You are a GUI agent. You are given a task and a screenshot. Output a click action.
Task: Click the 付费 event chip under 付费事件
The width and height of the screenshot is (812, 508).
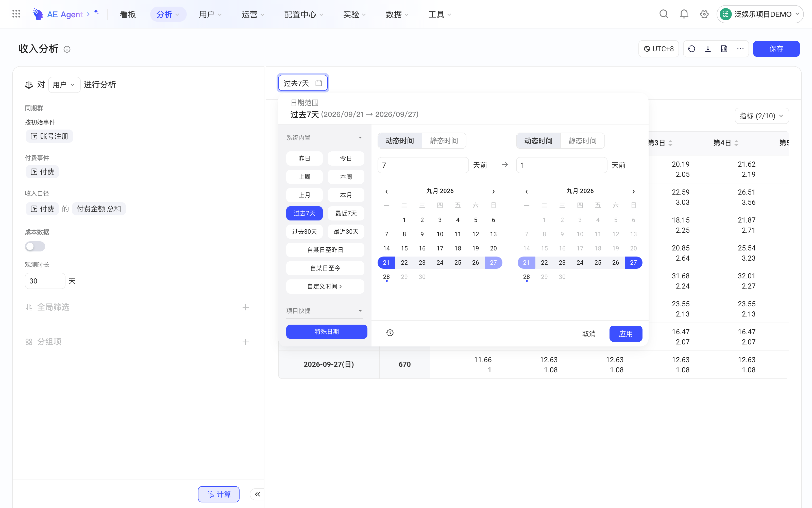point(42,172)
